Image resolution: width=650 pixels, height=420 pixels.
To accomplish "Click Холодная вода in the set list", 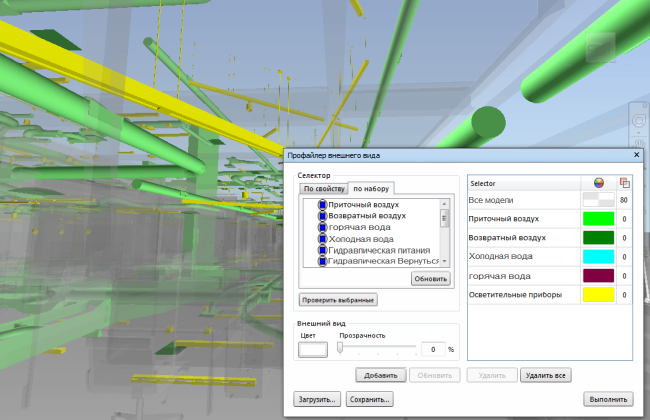I will coord(361,239).
